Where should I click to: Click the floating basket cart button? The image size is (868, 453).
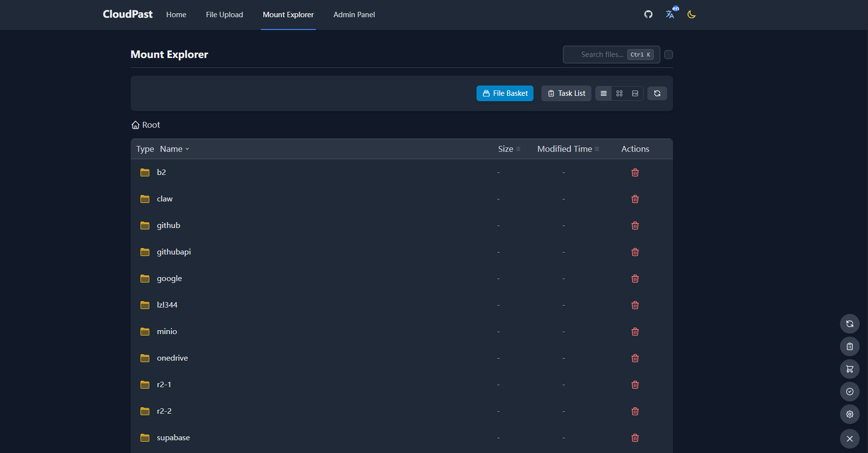pos(850,369)
